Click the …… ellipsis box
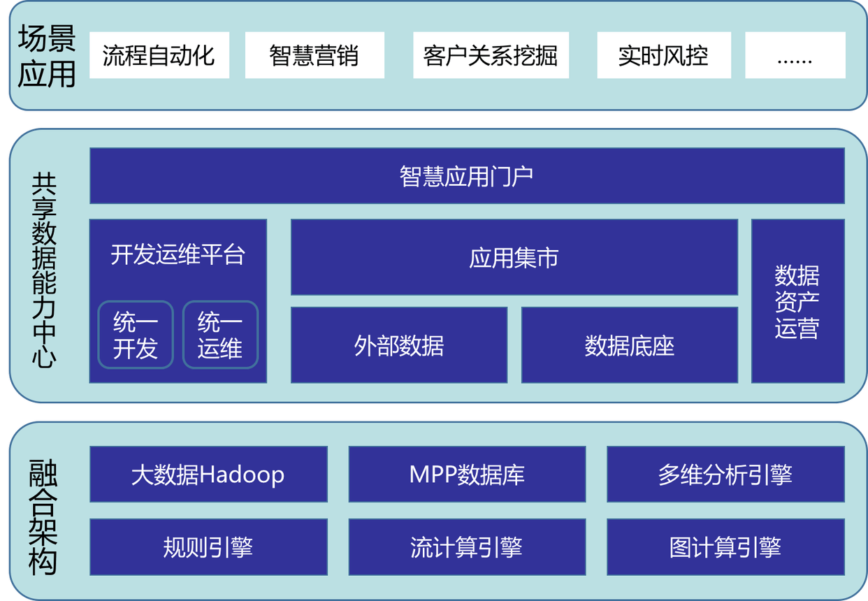This screenshot has height=601, width=868. pos(795,55)
